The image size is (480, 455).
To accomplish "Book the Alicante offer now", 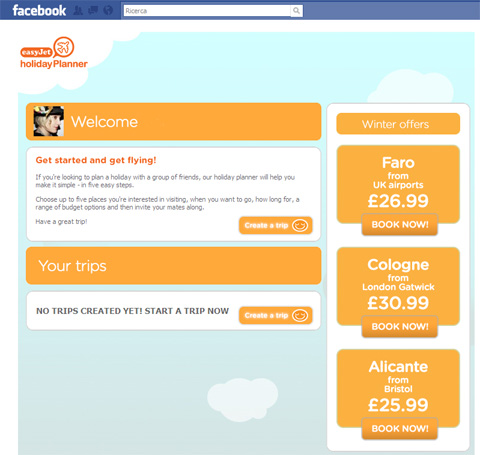I will pyautogui.click(x=400, y=429).
